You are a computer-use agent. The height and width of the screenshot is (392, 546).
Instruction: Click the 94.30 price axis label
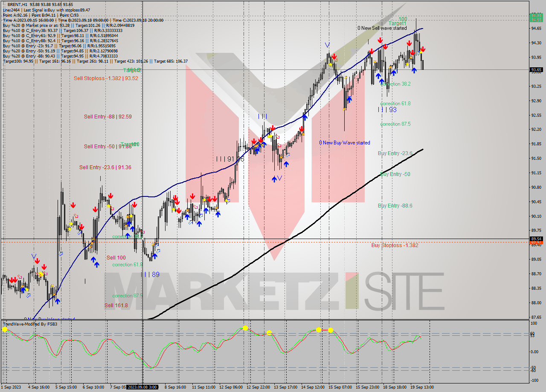[x=537, y=43]
